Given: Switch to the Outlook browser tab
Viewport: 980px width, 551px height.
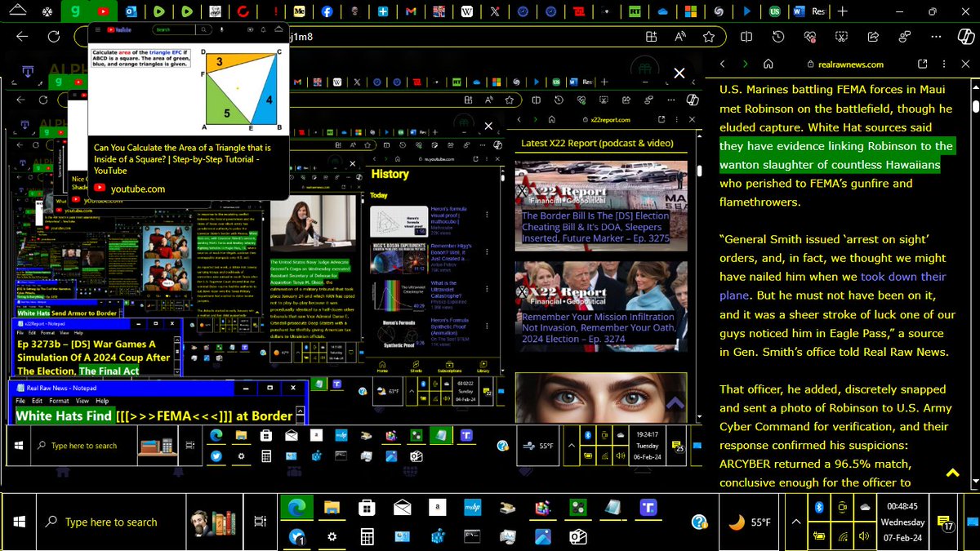Looking at the screenshot, I should pos(131,11).
